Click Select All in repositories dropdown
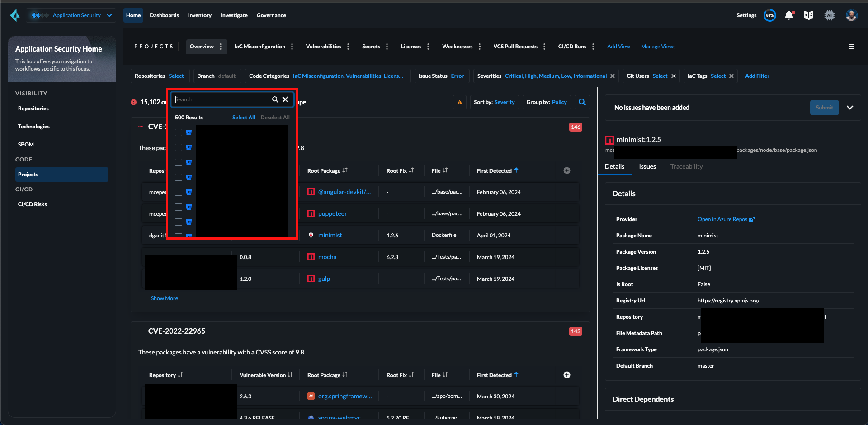868x425 pixels. point(244,118)
